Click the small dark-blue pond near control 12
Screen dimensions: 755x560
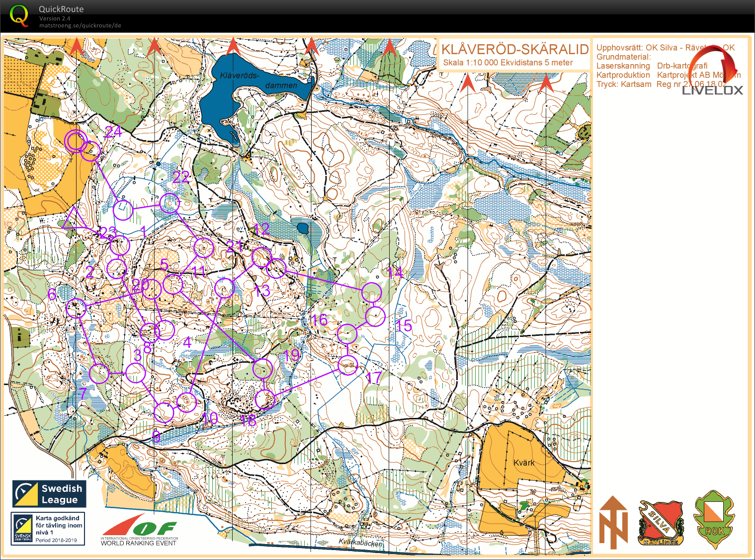303,228
